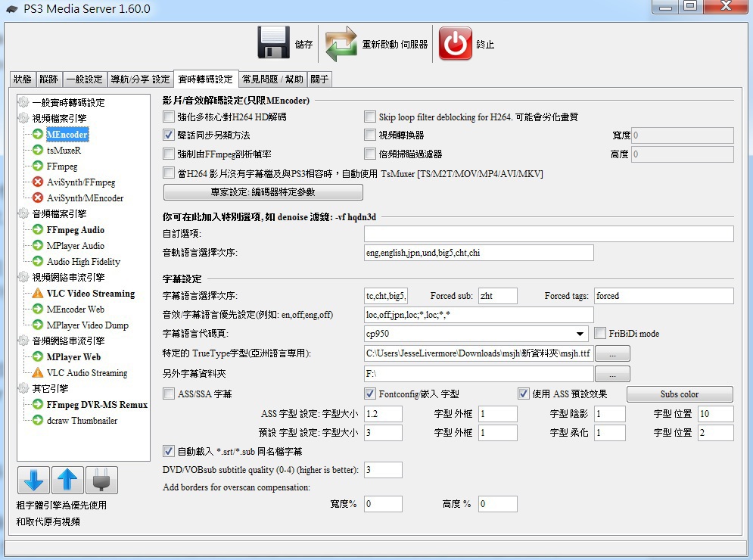Toggle engine using the plug icon

(x=101, y=480)
